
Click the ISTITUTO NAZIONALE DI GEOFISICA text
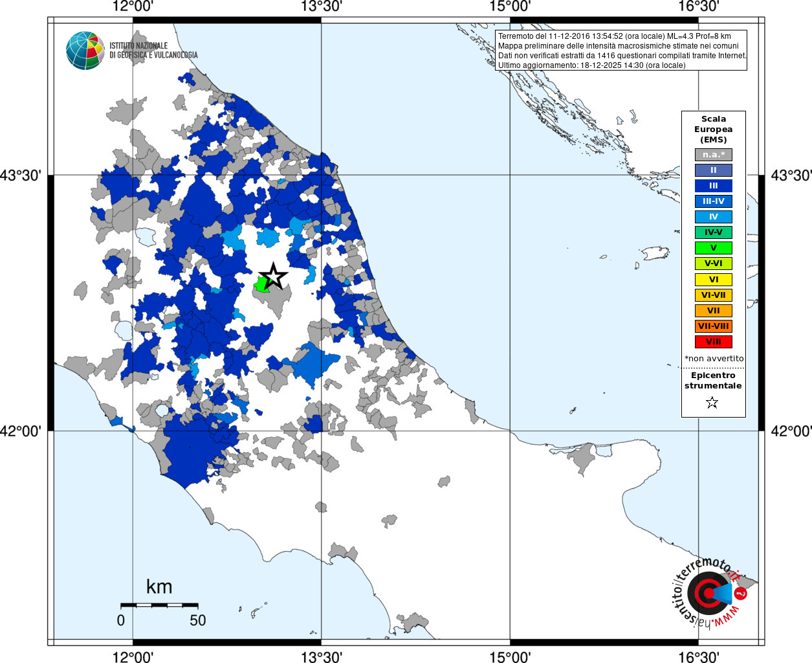[x=153, y=51]
